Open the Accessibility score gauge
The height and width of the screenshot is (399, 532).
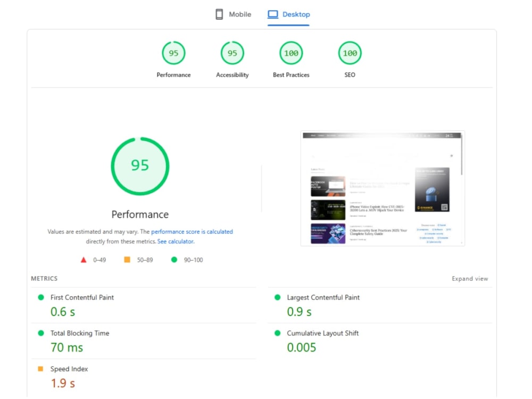232,53
